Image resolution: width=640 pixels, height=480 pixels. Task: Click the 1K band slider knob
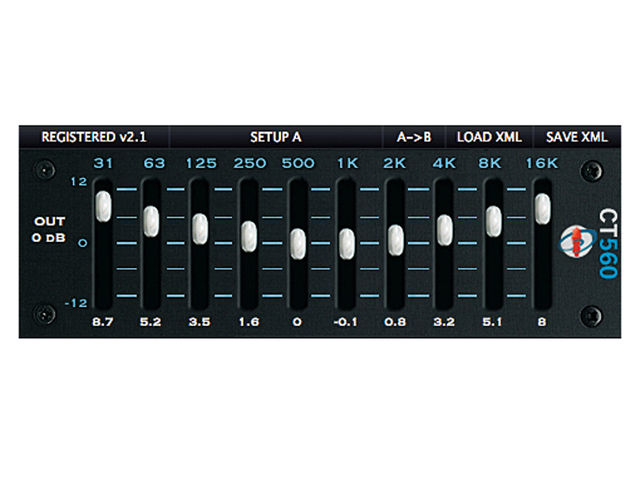pos(347,244)
